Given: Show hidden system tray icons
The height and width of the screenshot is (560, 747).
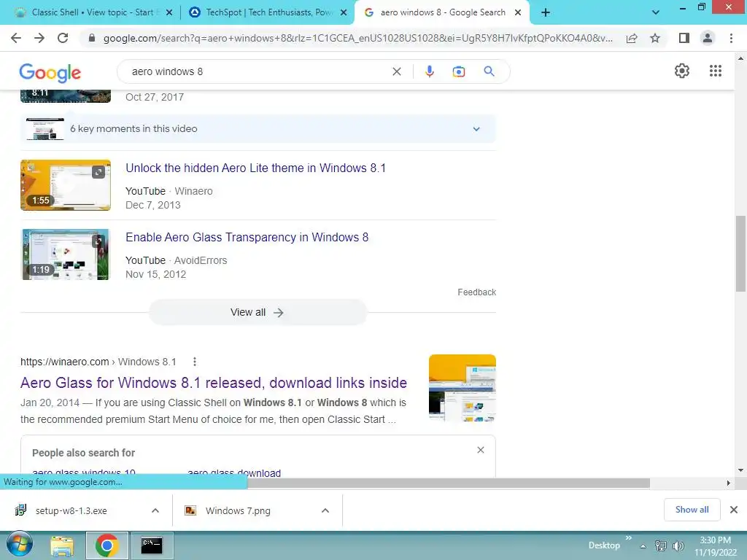Looking at the screenshot, I should (643, 546).
